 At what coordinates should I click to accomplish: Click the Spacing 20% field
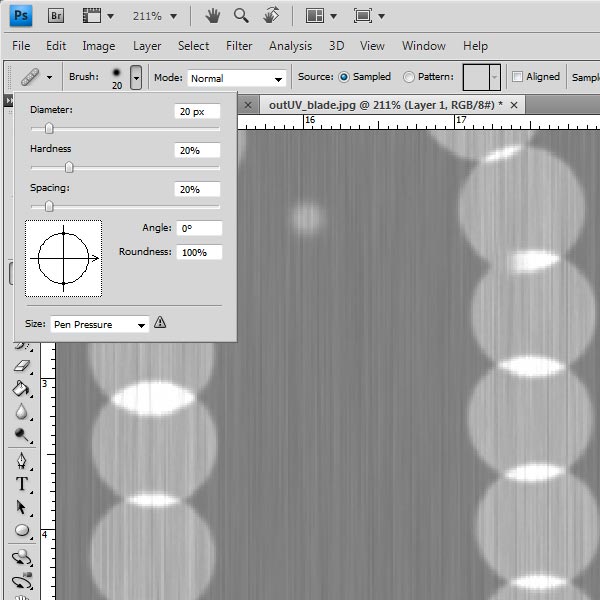click(x=197, y=189)
